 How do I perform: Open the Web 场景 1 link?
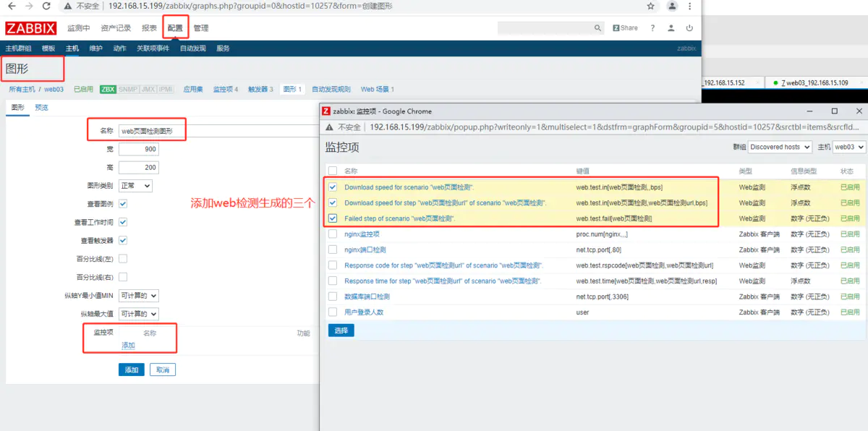tap(378, 90)
